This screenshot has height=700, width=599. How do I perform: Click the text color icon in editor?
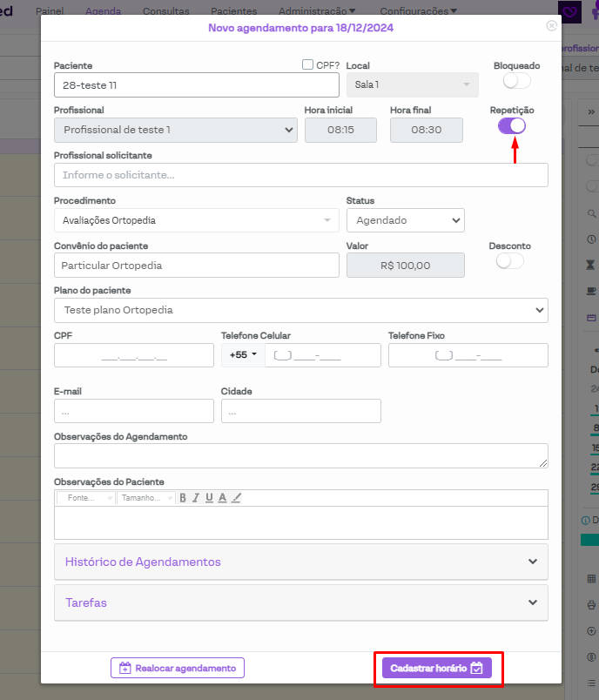[x=223, y=498]
